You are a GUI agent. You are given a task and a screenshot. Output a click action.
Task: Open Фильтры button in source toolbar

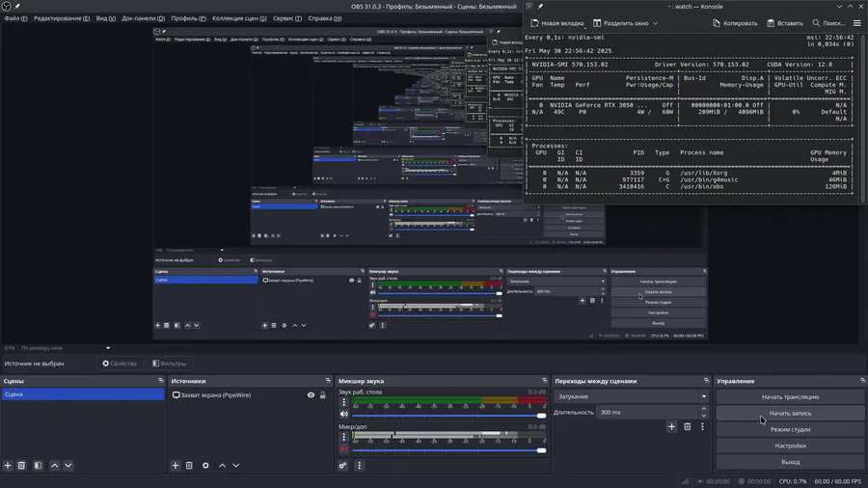pos(170,364)
